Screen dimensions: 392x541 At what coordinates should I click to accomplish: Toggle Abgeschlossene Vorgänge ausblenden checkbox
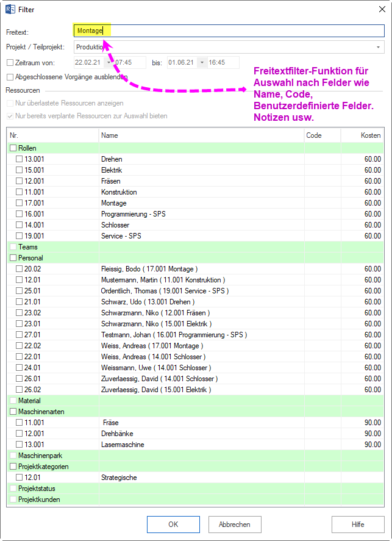pos(10,77)
